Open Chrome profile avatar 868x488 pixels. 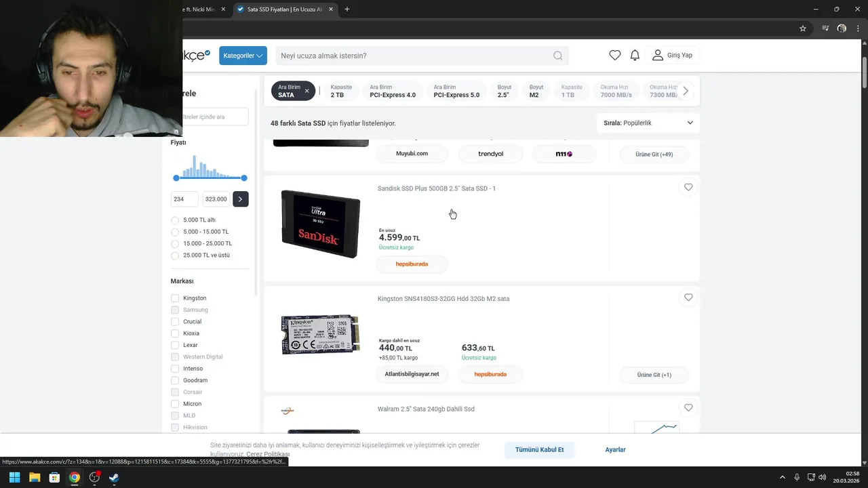point(842,28)
